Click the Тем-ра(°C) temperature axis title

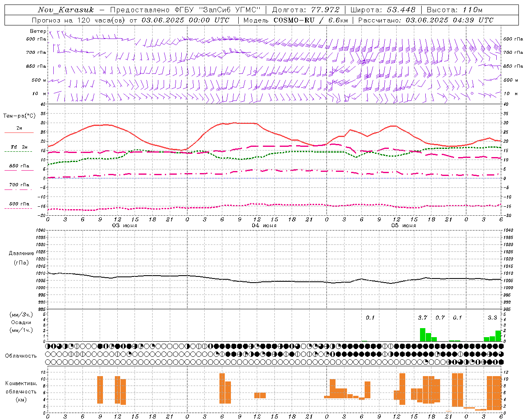19,116
